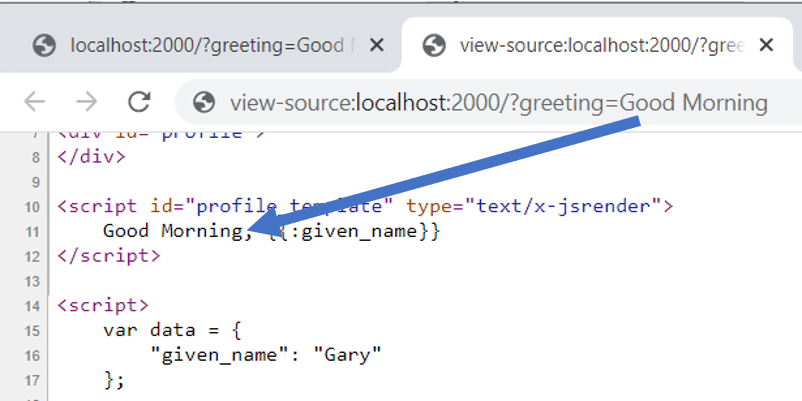Click the {{:given_name}} template tag
Image resolution: width=802 pixels, height=401 pixels.
[345, 231]
